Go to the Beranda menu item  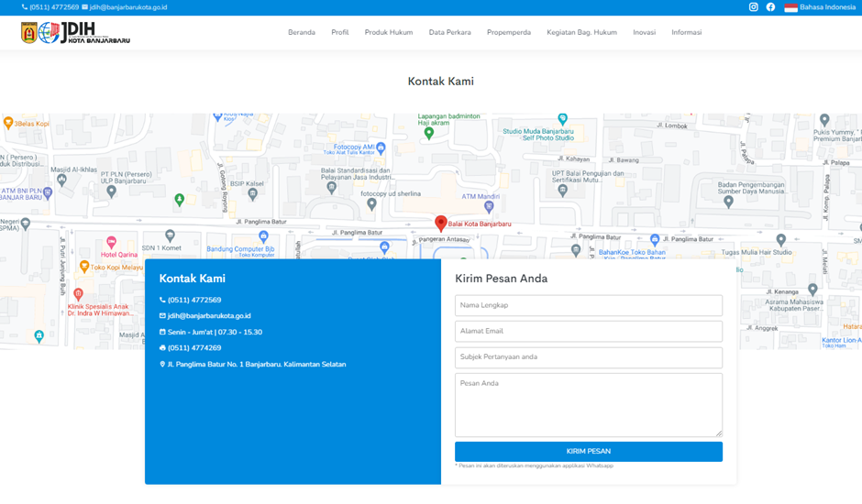coord(302,32)
